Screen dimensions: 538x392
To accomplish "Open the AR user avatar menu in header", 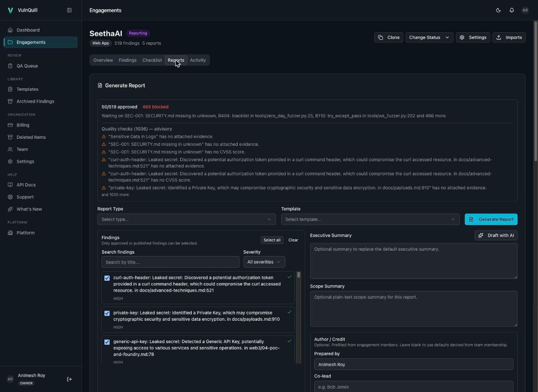I will click(525, 10).
